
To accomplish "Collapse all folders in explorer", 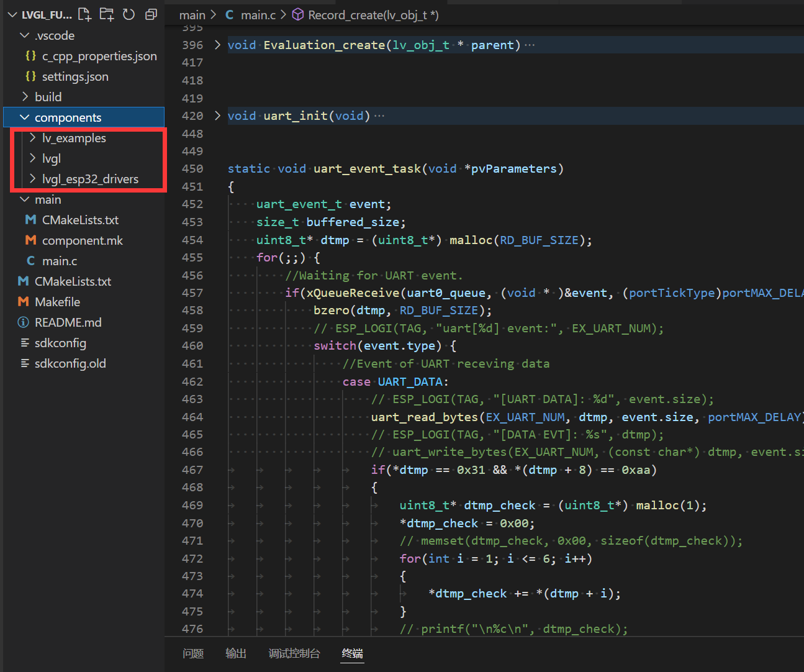I will [x=151, y=14].
